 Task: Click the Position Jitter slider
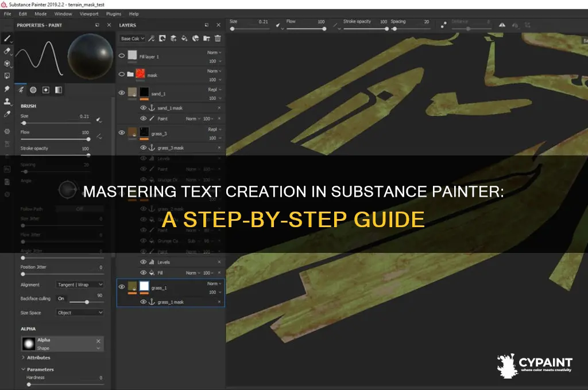(62, 274)
